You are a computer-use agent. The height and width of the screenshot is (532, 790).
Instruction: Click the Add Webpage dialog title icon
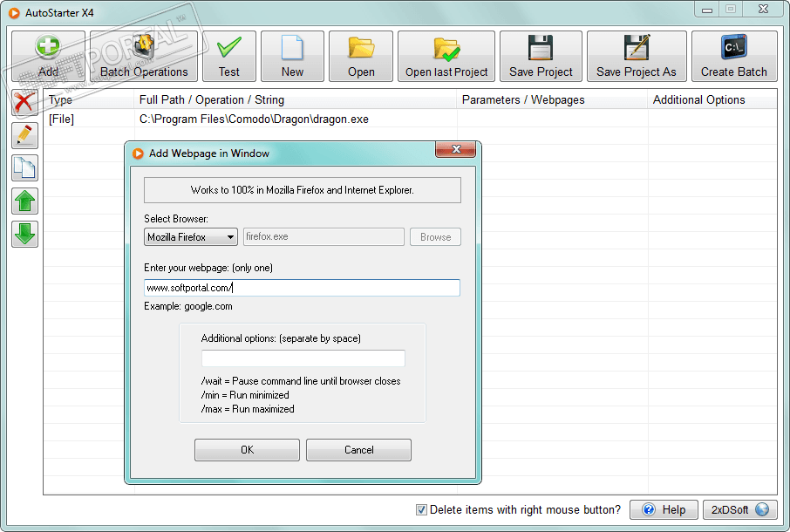(138, 153)
